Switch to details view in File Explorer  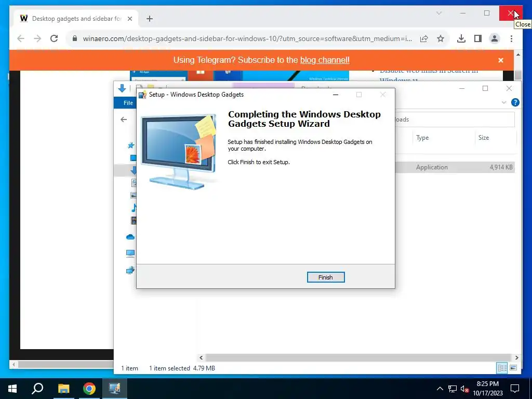point(502,368)
